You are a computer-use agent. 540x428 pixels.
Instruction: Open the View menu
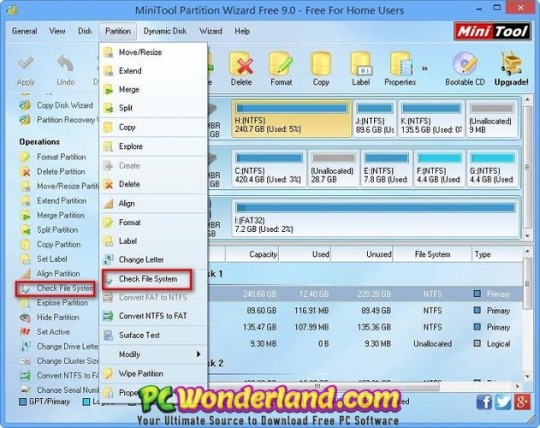pos(57,31)
